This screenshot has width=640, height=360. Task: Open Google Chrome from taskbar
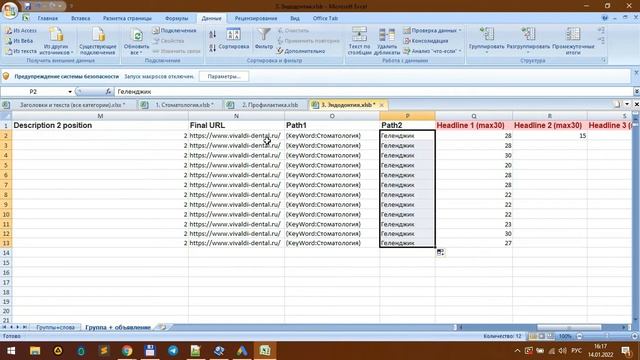point(127,351)
